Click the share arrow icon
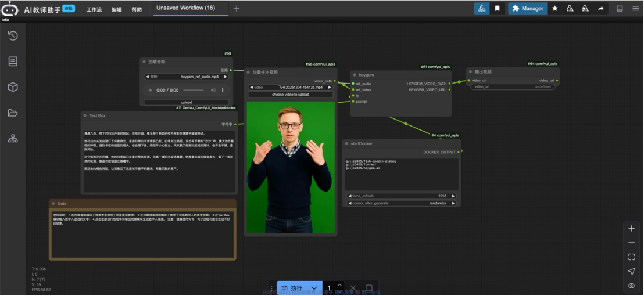This screenshot has height=296, width=644. coord(600,9)
